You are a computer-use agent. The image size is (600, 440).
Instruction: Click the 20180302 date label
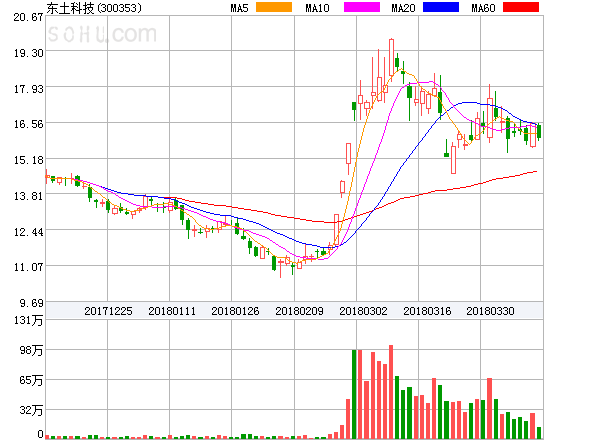point(363,311)
